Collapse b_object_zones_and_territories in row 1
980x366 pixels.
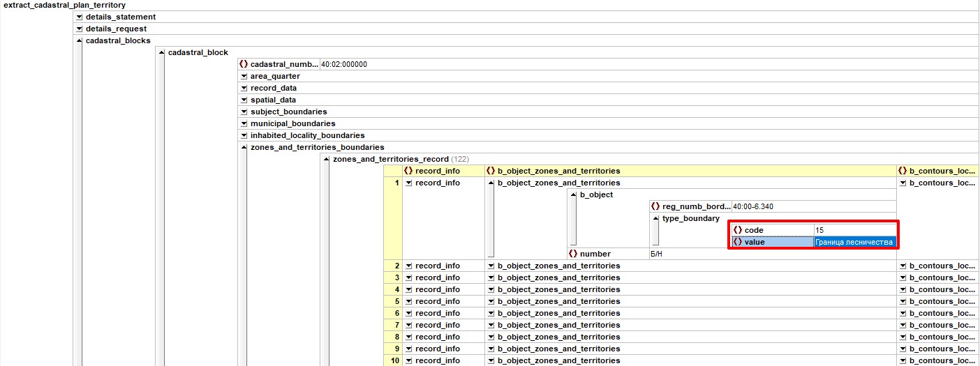click(491, 183)
